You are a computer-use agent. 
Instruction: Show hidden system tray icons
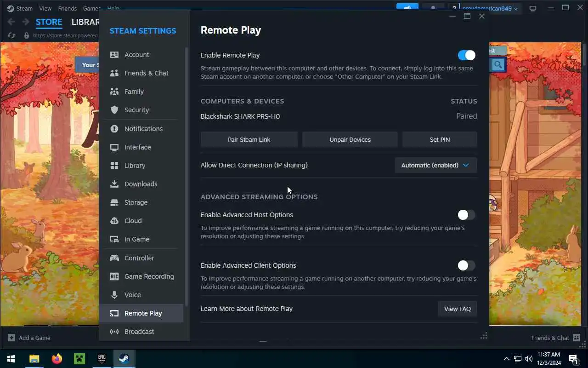(x=507, y=359)
